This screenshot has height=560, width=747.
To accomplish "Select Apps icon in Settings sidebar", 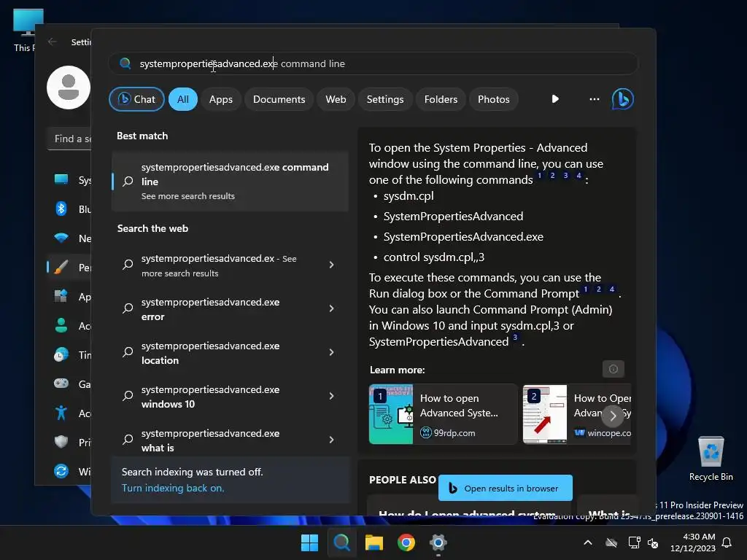I will (x=61, y=296).
